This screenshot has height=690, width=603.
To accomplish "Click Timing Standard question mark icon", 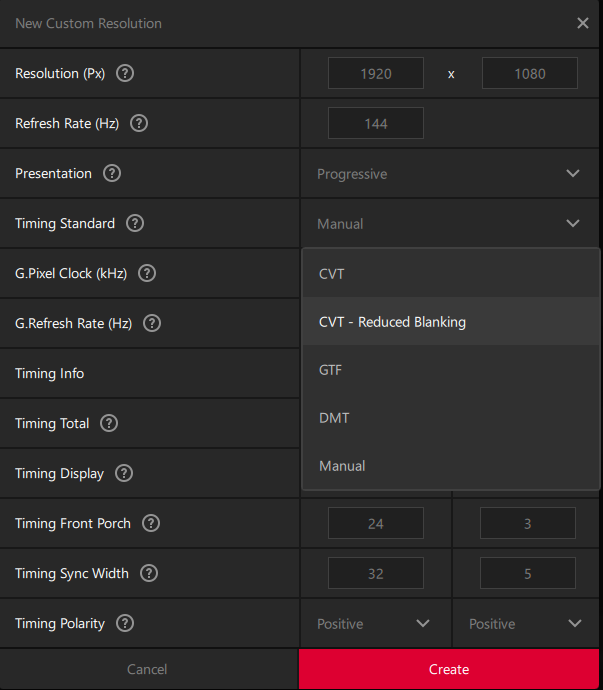I will [135, 223].
